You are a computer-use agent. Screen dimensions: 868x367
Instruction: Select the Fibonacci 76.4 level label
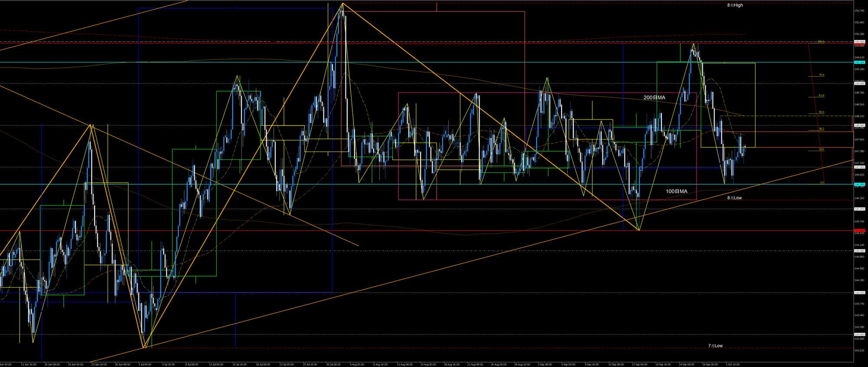821,75
